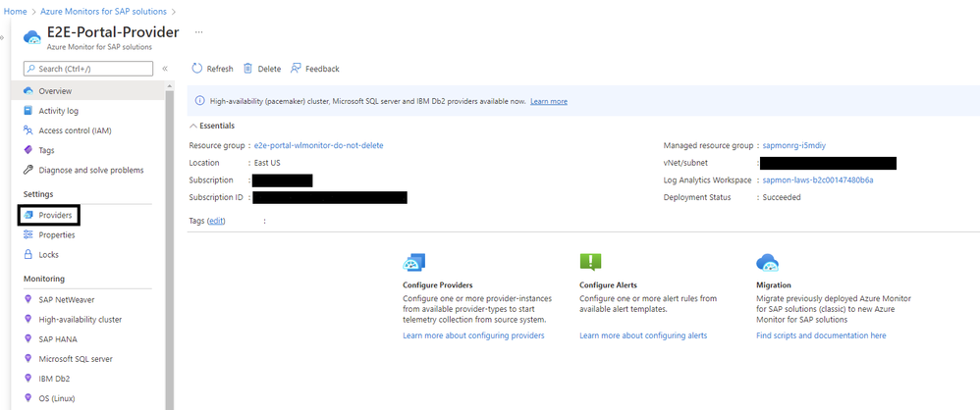Open the ellipsis more options next to title
The width and height of the screenshot is (980, 410).
tap(198, 31)
